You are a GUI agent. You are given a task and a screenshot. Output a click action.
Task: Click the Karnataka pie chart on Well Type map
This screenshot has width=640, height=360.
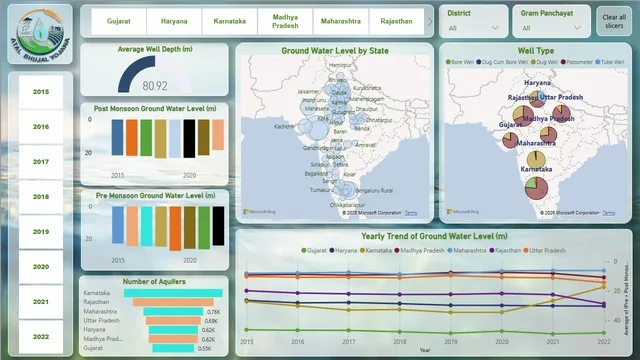536,188
